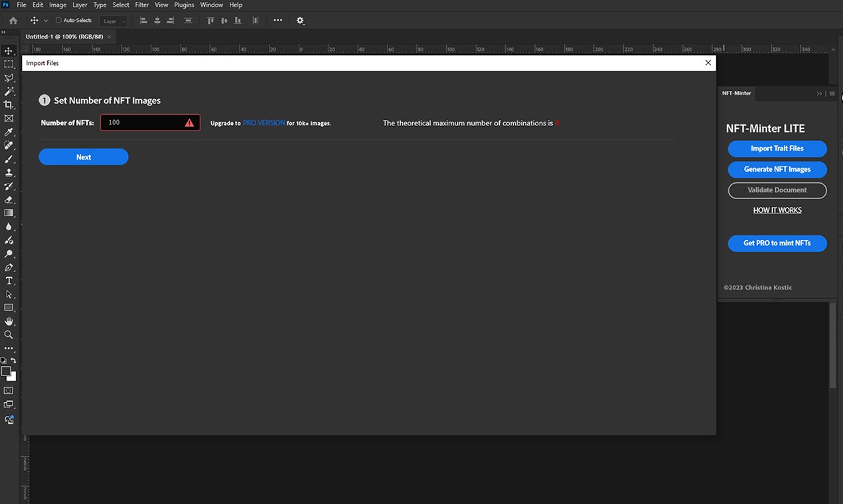The width and height of the screenshot is (843, 504).
Task: Select the Magic Wand tool
Action: pos(9,92)
